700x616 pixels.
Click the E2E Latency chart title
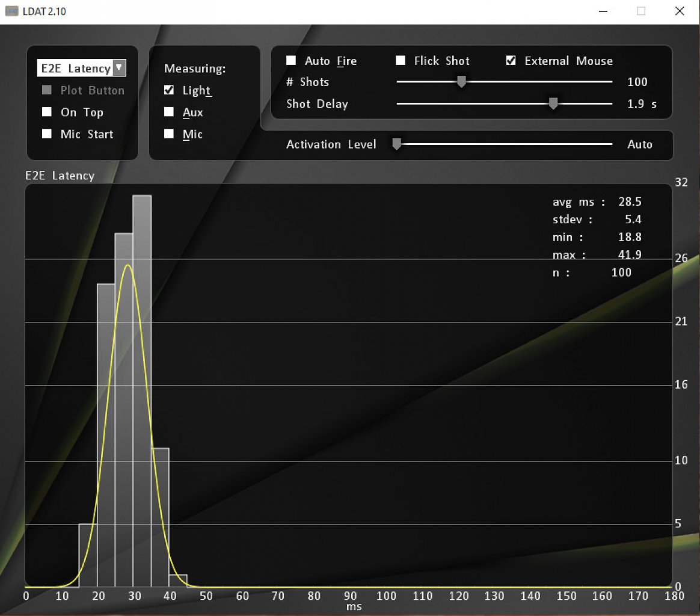tap(60, 176)
